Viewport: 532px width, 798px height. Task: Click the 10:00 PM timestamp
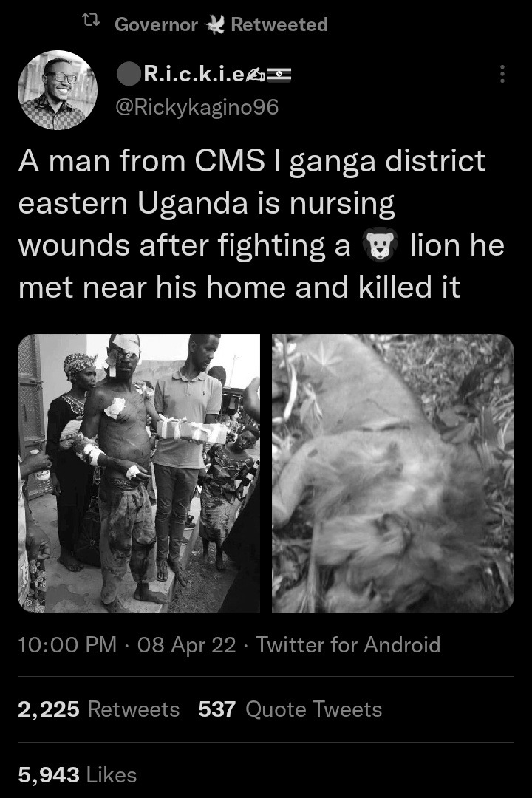(x=68, y=645)
